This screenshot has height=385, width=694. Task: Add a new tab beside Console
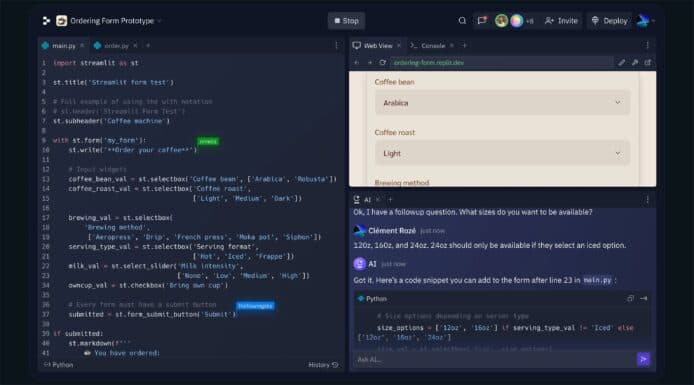tap(464, 46)
